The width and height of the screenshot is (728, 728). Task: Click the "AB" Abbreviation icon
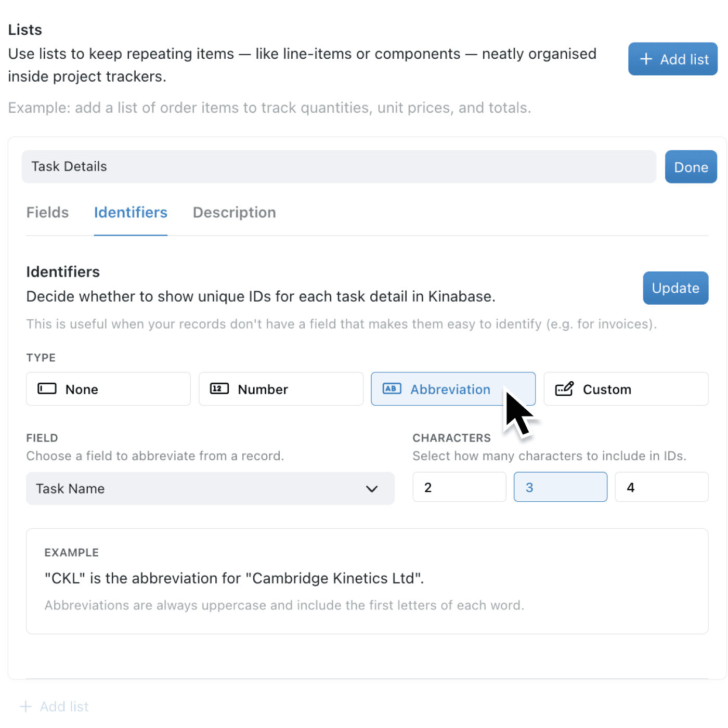coord(392,388)
